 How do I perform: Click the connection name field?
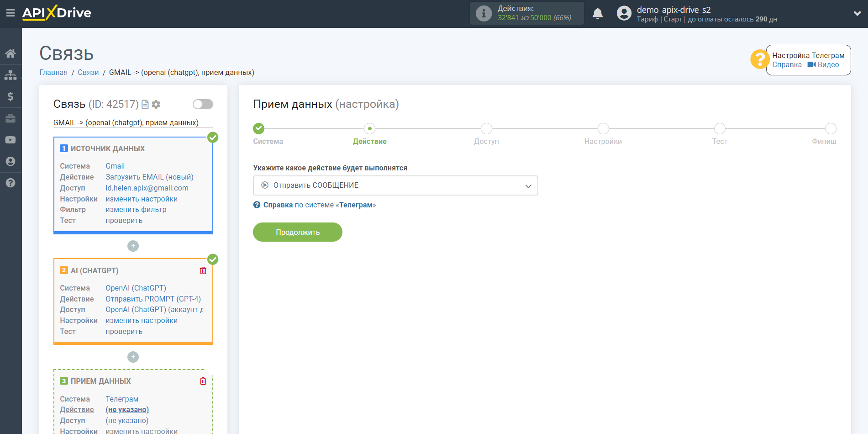[x=133, y=122]
